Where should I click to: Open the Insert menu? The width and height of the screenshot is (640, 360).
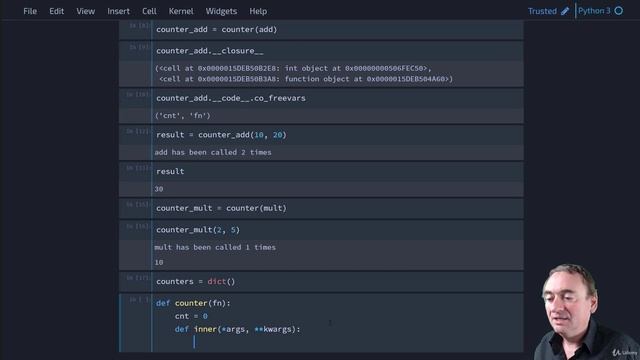pos(118,11)
